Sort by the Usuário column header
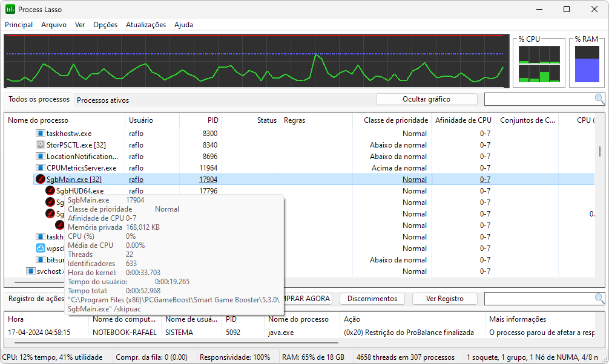The height and width of the screenshot is (364, 609). [152, 120]
